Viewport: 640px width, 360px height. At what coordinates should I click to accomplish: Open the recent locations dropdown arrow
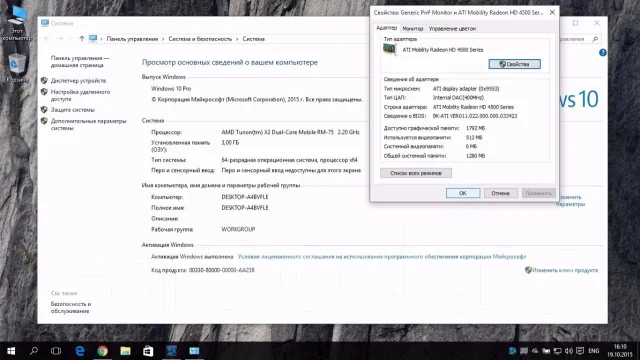point(71,39)
